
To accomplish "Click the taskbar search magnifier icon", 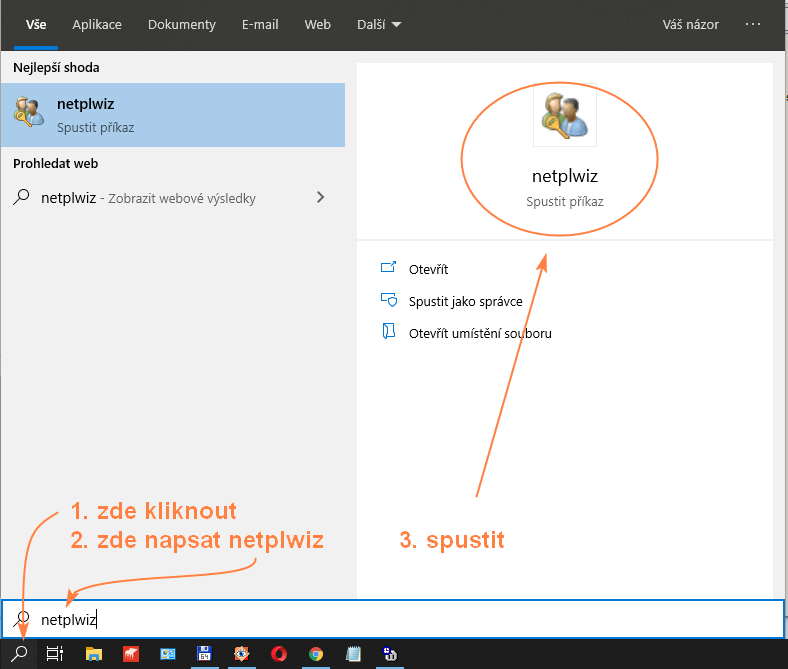I will click(20, 653).
